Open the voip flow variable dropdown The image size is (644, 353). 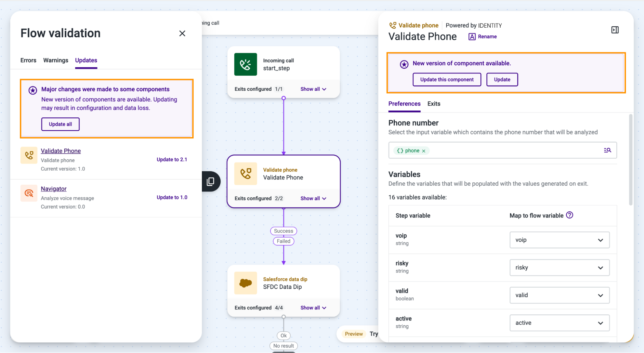coord(559,240)
